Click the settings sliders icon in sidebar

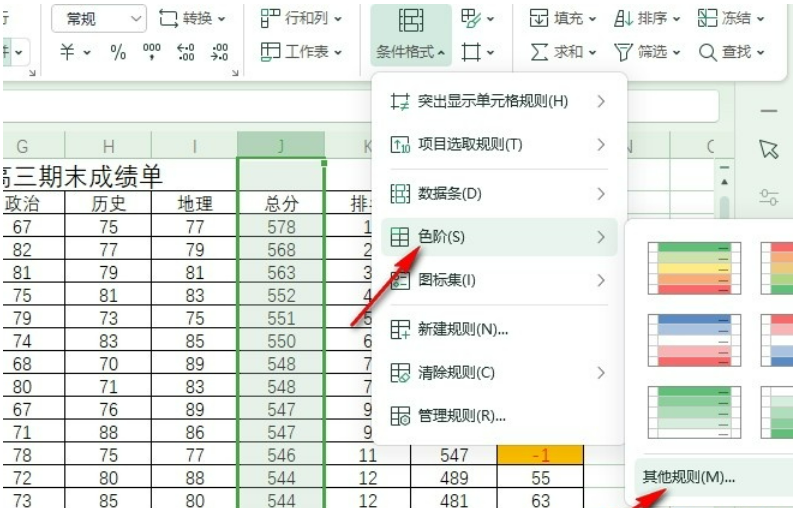coord(769,197)
